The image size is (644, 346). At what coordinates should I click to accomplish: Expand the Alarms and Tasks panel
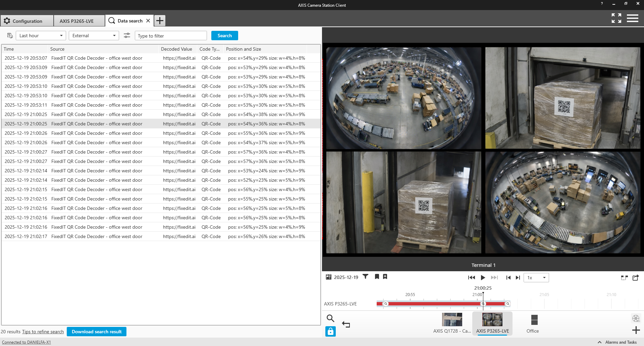pyautogui.click(x=617, y=342)
